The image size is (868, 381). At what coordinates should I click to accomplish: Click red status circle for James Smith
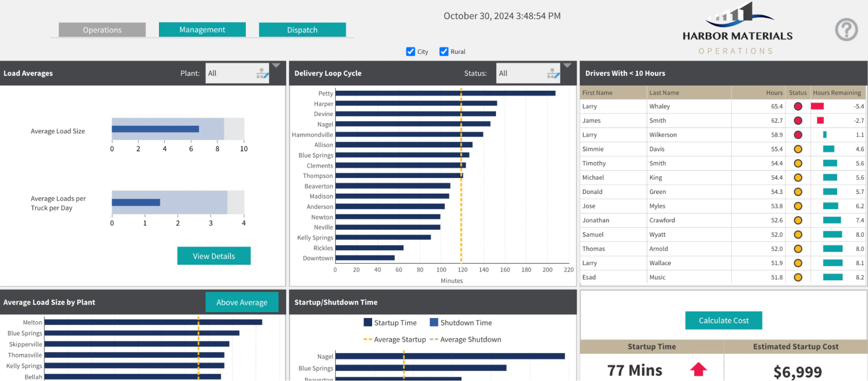pyautogui.click(x=798, y=121)
